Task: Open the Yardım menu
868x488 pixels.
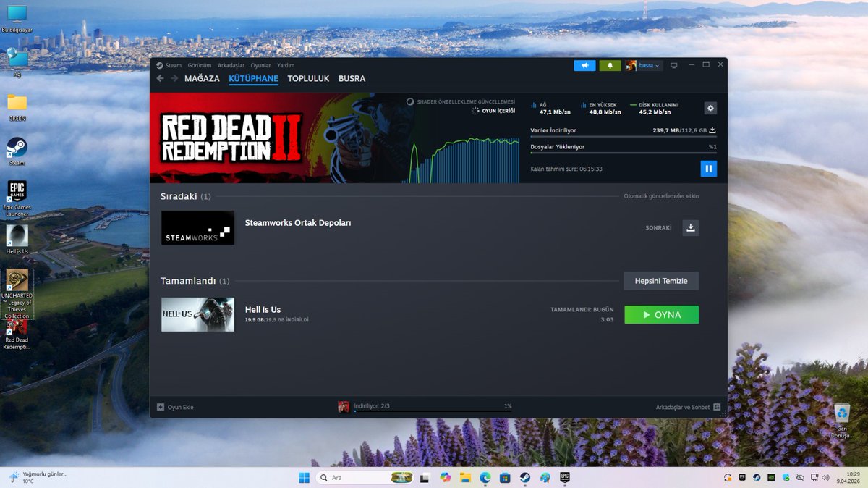Action: [x=286, y=65]
